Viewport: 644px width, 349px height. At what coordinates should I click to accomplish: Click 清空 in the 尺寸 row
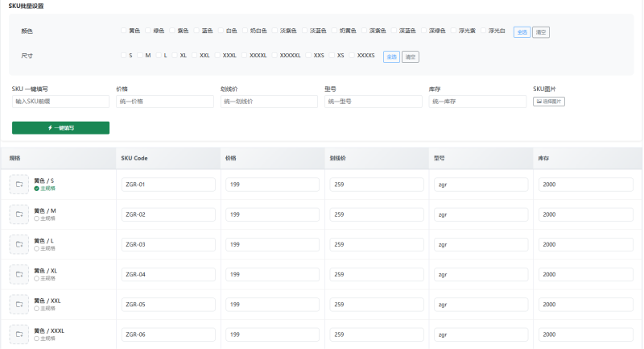[x=411, y=56]
